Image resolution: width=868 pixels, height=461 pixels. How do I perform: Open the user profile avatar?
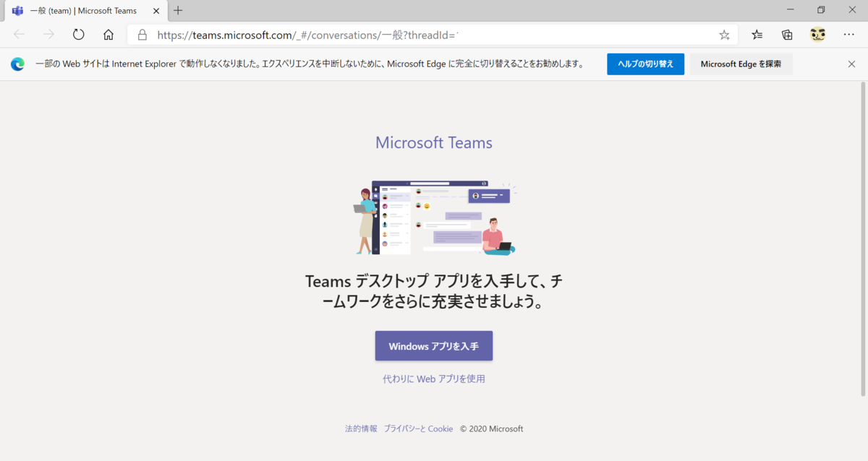[817, 35]
